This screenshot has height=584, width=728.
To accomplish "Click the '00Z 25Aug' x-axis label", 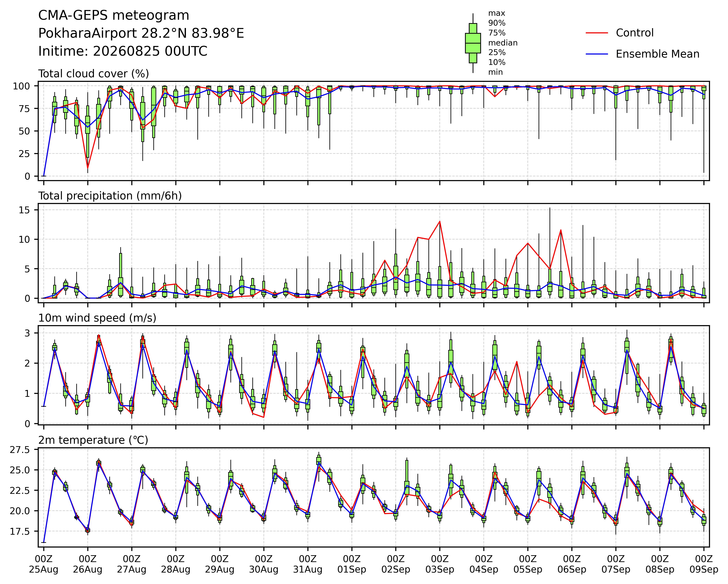I will tap(44, 564).
